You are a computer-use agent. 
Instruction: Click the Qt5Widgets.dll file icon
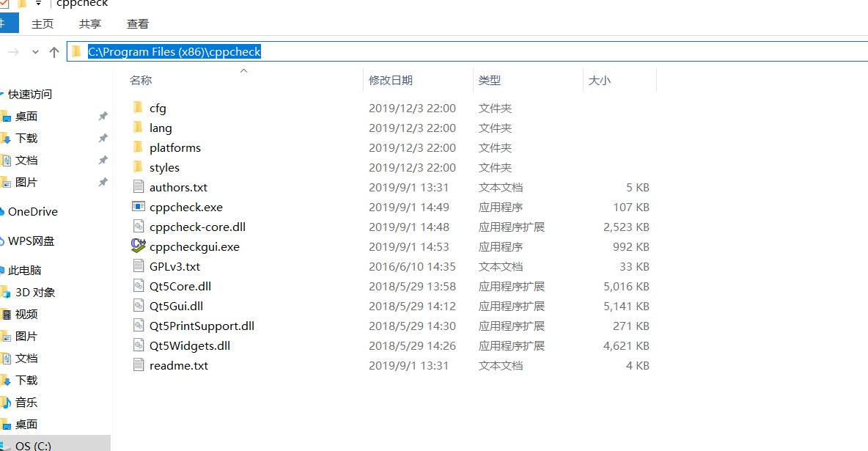pyautogui.click(x=139, y=345)
